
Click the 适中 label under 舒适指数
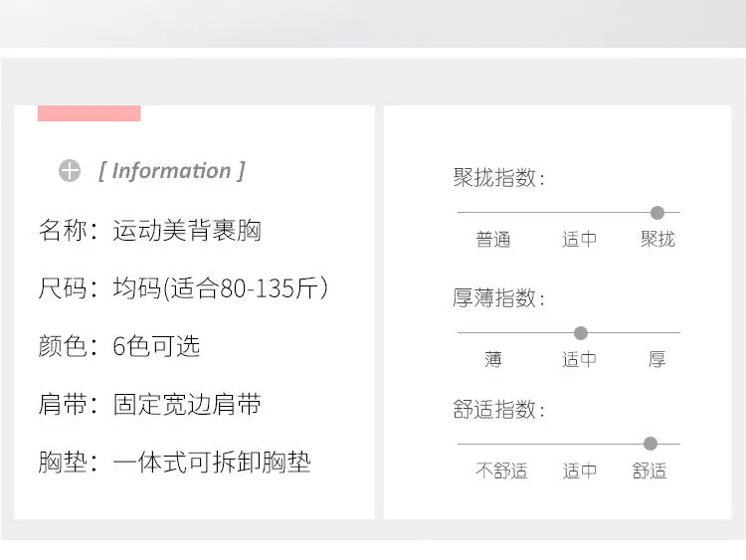coord(579,470)
